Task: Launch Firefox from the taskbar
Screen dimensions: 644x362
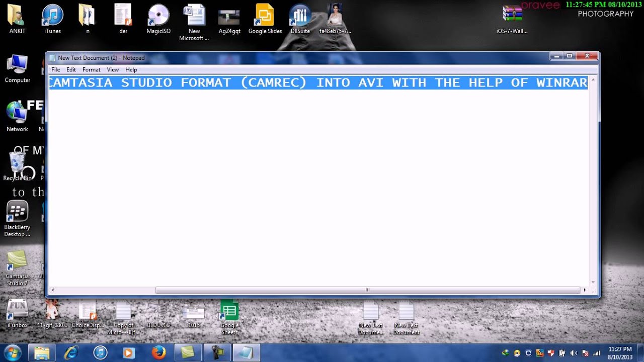Action: click(x=158, y=352)
